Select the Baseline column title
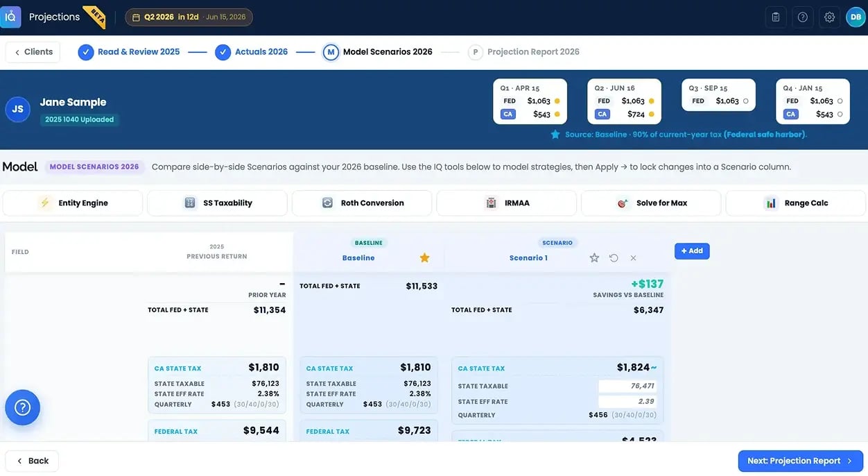 tap(358, 258)
